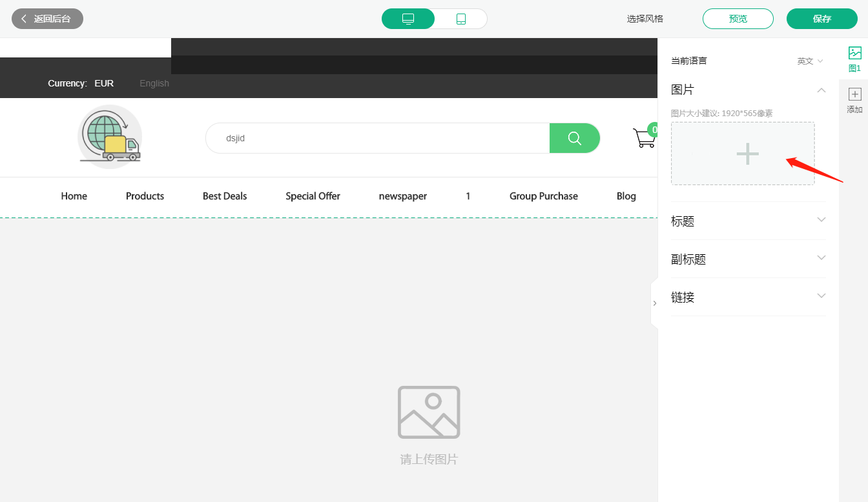The width and height of the screenshot is (868, 502).
Task: Click the 请上传图片 placeholder text
Action: pos(429,459)
